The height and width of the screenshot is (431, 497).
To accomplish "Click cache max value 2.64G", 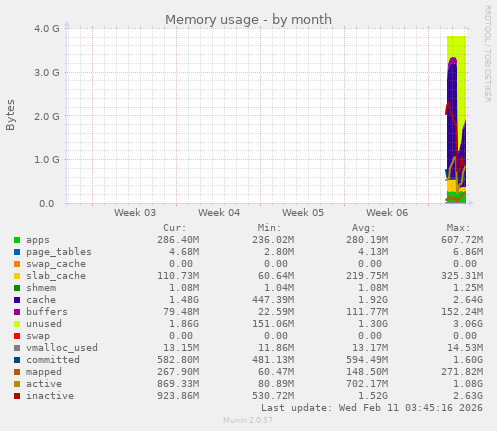I will (x=468, y=300).
